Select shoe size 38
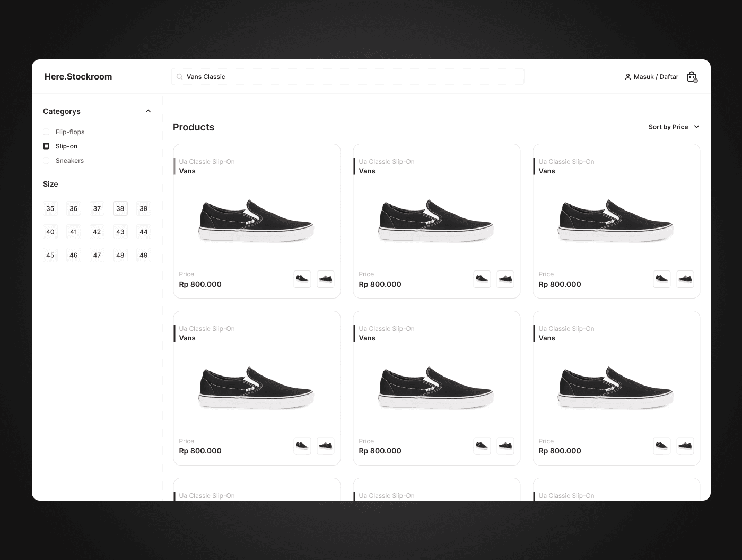This screenshot has width=742, height=560. (120, 208)
